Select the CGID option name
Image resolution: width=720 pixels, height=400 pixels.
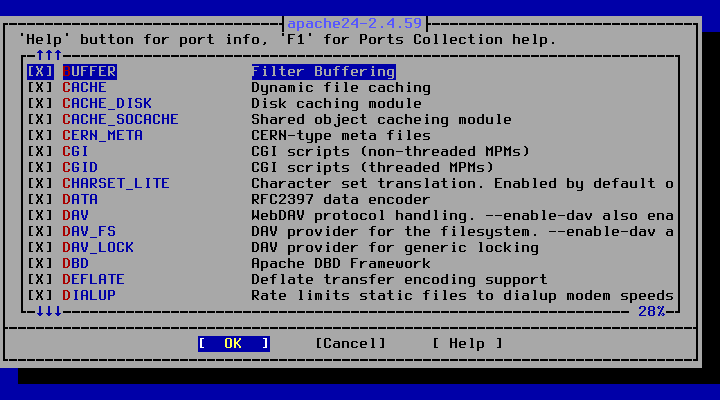click(80, 168)
